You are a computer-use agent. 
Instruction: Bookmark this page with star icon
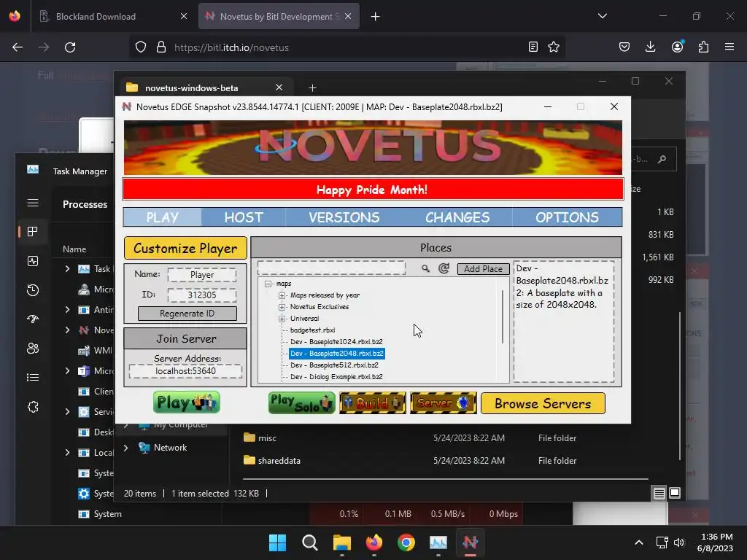click(554, 47)
